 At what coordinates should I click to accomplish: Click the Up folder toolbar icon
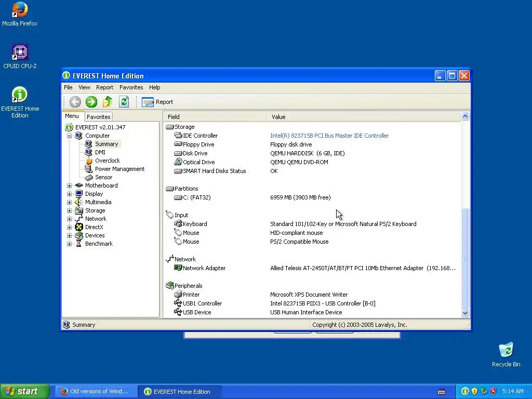(108, 102)
